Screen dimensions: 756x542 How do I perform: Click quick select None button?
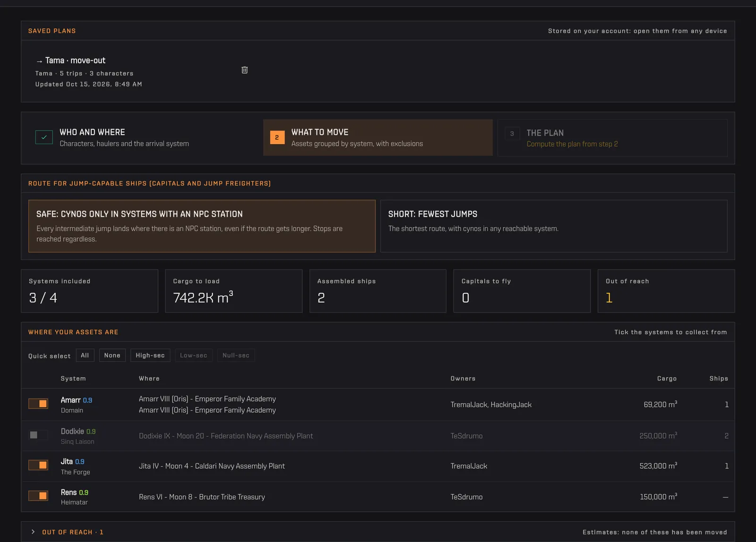click(112, 356)
